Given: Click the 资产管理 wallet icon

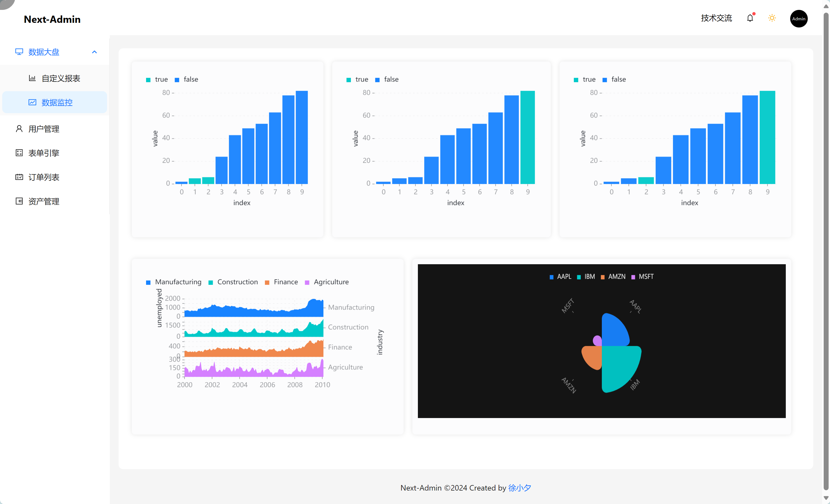Looking at the screenshot, I should [x=19, y=201].
